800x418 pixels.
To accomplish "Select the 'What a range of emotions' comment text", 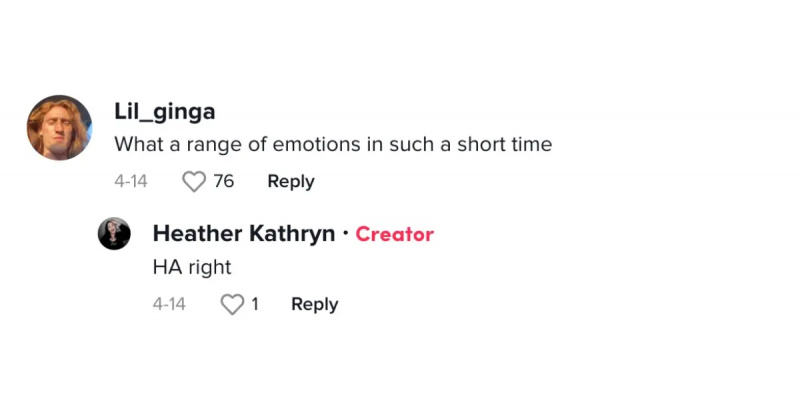I will pos(333,144).
